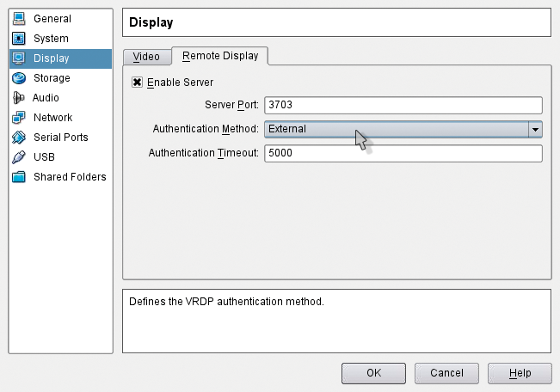Viewport: 560px width, 392px height.
Task: Select the Network label in sidebar
Action: coord(52,118)
